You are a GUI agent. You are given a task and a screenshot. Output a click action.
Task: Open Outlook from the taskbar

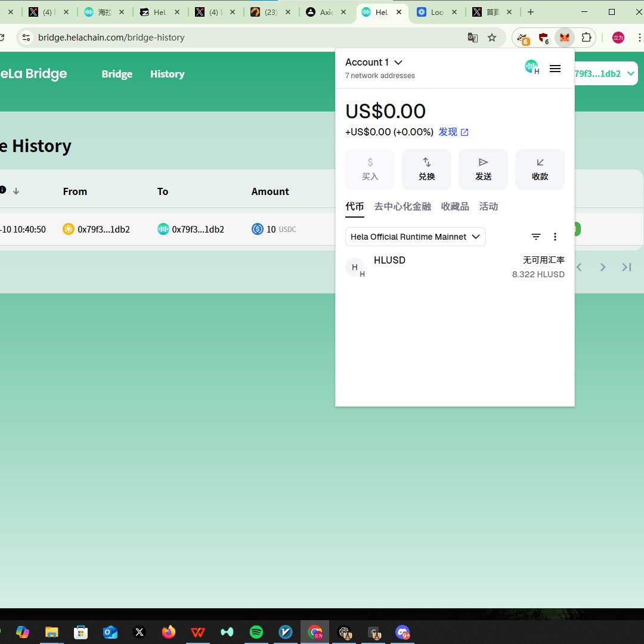coord(110,631)
